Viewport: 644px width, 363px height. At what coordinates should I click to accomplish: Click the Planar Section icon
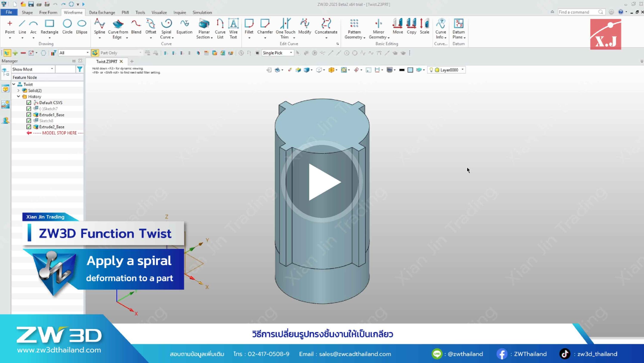coord(204,24)
